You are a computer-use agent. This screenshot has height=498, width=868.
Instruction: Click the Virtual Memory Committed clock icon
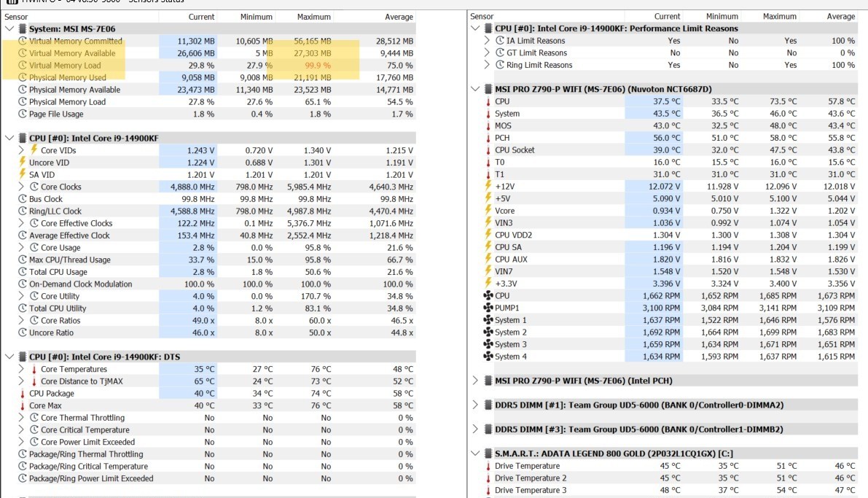(x=23, y=41)
